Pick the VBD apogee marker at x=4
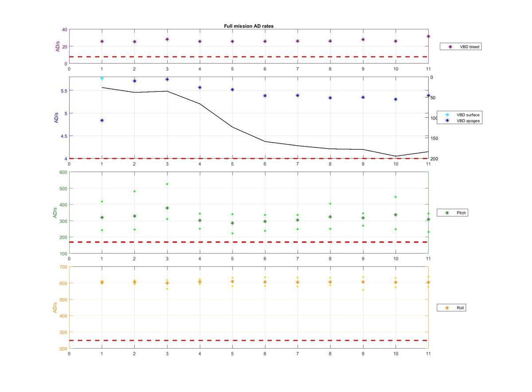This screenshot has width=532, height=392. pyautogui.click(x=199, y=88)
